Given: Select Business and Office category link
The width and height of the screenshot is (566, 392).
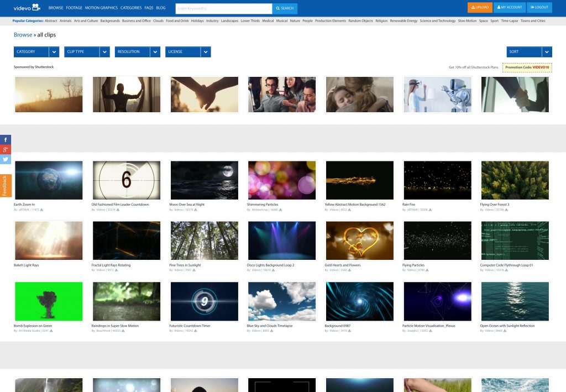Looking at the screenshot, I should pyautogui.click(x=137, y=21).
